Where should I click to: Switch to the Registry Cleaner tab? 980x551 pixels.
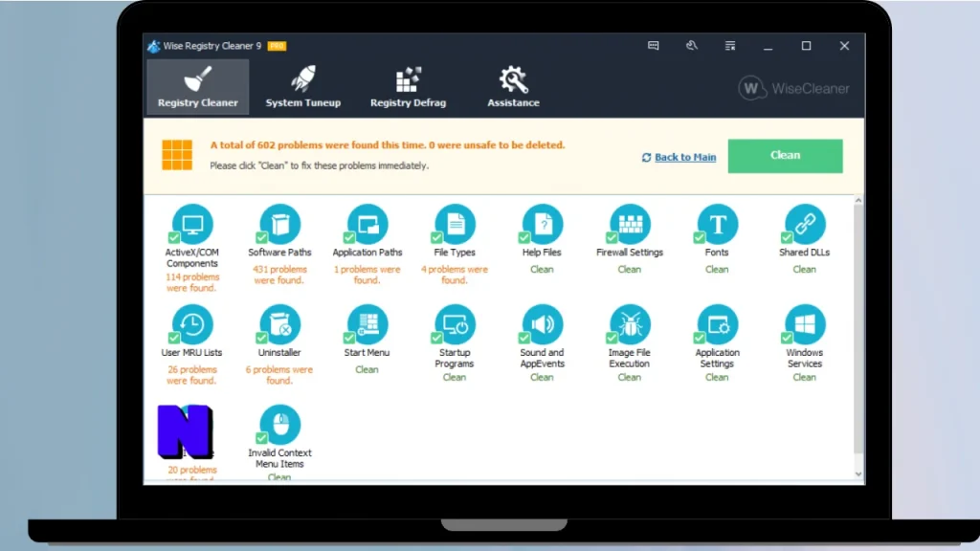[198, 87]
